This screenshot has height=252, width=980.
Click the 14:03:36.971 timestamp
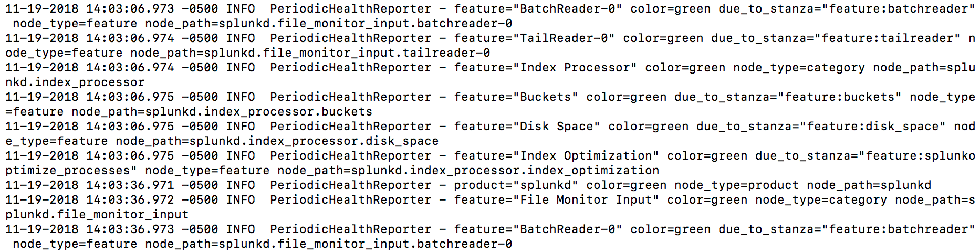(x=130, y=185)
